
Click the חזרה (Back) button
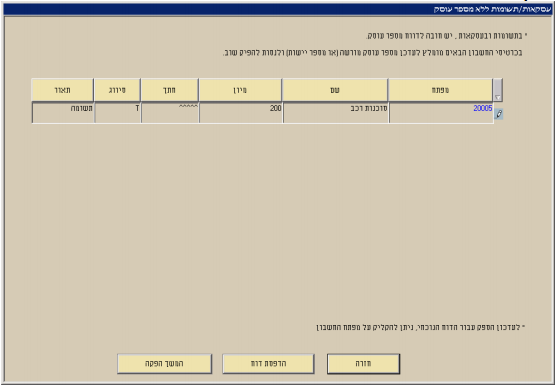click(x=364, y=364)
